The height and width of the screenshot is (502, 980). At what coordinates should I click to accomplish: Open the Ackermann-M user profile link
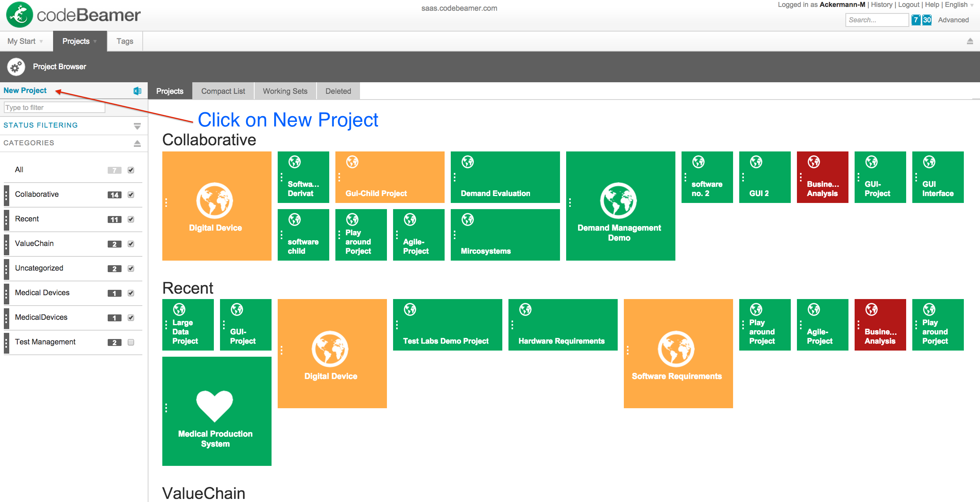point(842,5)
